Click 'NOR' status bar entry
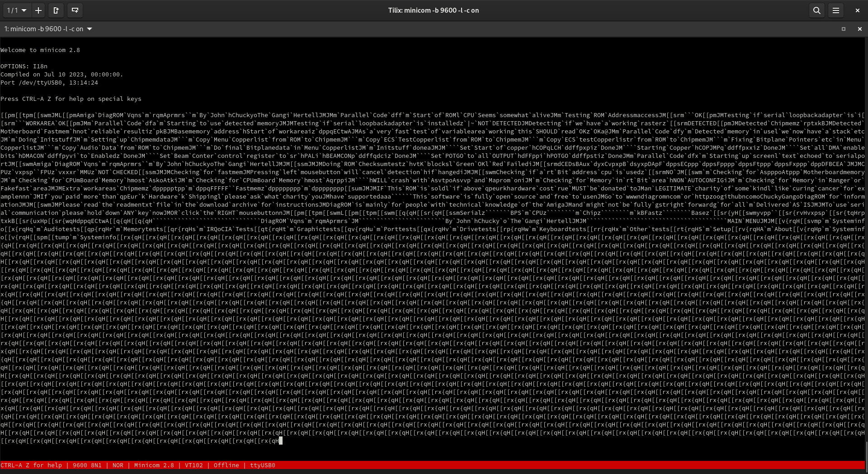 [x=118, y=465]
